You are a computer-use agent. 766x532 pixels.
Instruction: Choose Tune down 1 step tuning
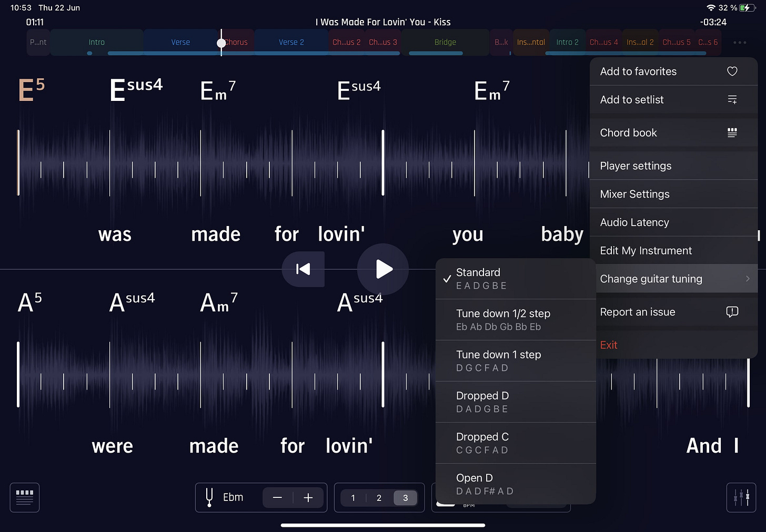516,361
